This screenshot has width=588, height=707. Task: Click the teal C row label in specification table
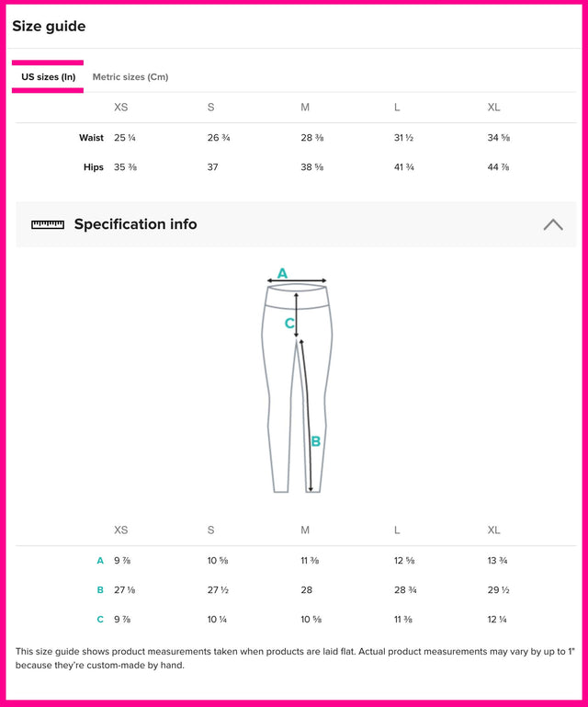coord(100,619)
